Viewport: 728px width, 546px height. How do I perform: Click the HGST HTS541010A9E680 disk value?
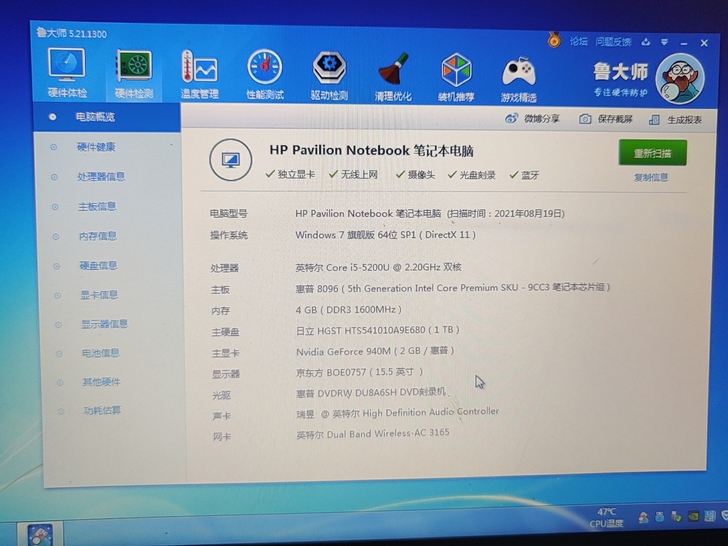coord(377,330)
